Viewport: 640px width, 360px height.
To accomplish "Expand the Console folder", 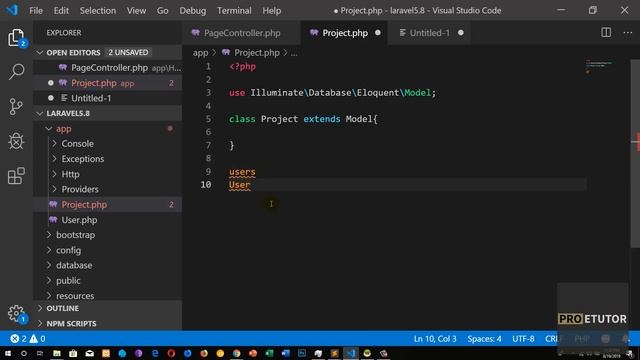I will coord(54,144).
